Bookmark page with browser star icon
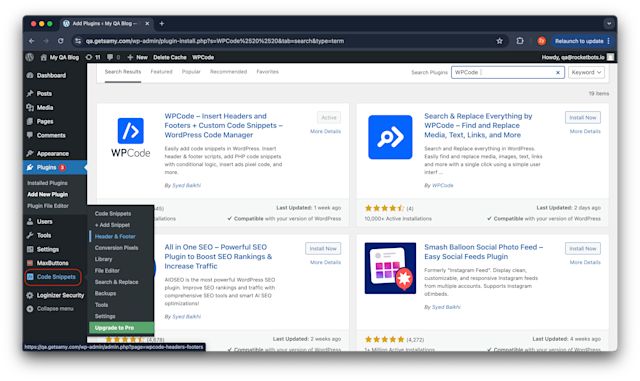This screenshot has height=381, width=640. (499, 41)
